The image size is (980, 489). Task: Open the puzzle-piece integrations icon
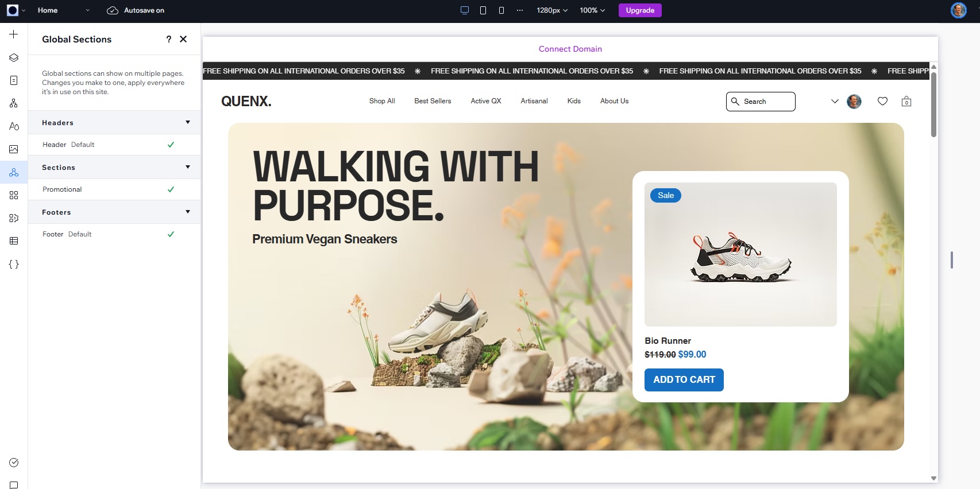(14, 218)
